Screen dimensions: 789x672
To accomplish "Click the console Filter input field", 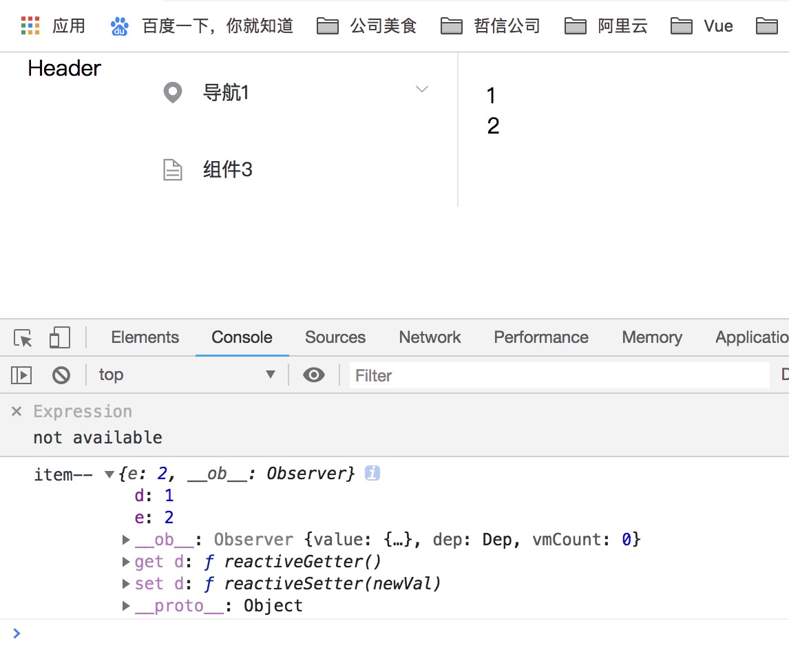I will [x=558, y=375].
